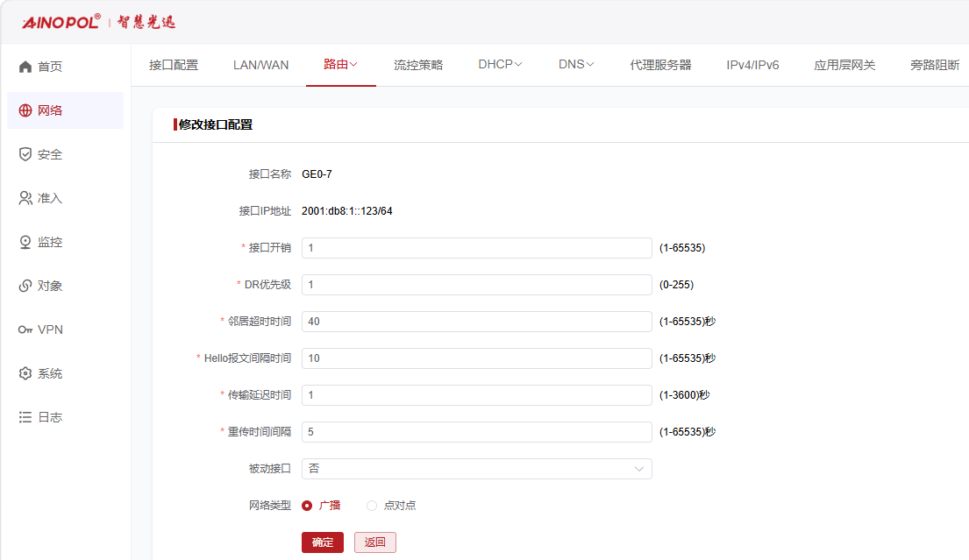Select the 点对点 network type radio
This screenshot has width=969, height=560.
pyautogui.click(x=372, y=506)
